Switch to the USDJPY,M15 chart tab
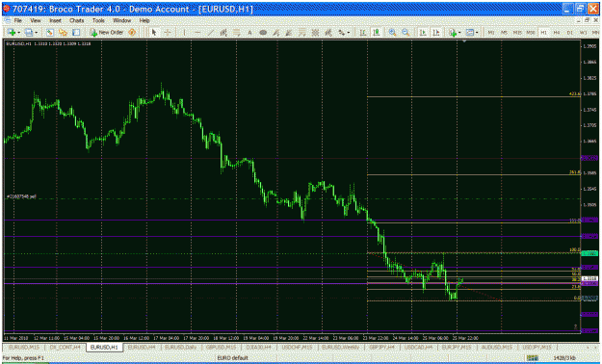Viewport: 602px width, 364px height. (537, 347)
